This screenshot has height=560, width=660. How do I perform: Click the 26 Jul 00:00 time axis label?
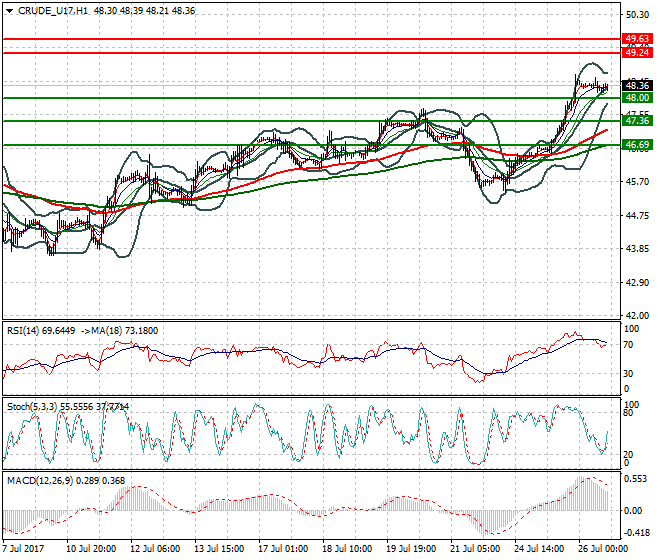coord(603,549)
